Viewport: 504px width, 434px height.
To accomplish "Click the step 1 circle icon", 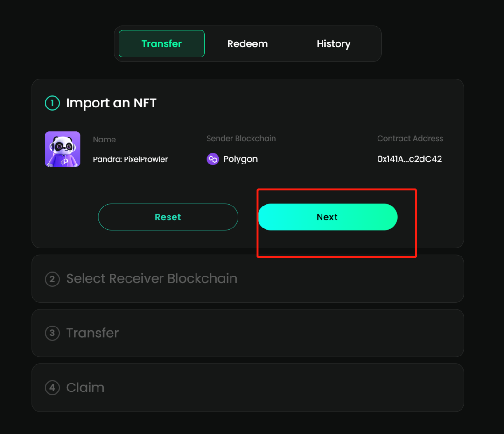I will click(52, 103).
